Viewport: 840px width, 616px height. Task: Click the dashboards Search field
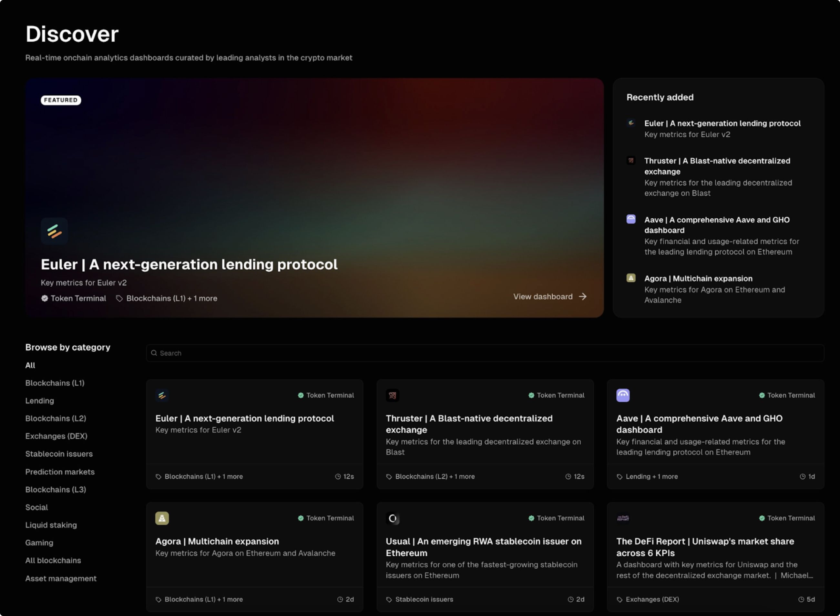485,353
